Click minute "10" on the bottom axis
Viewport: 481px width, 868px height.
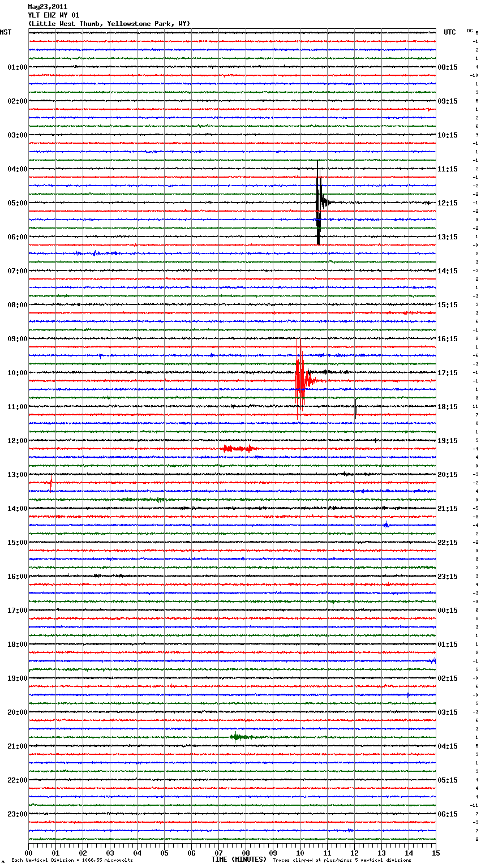point(300,853)
